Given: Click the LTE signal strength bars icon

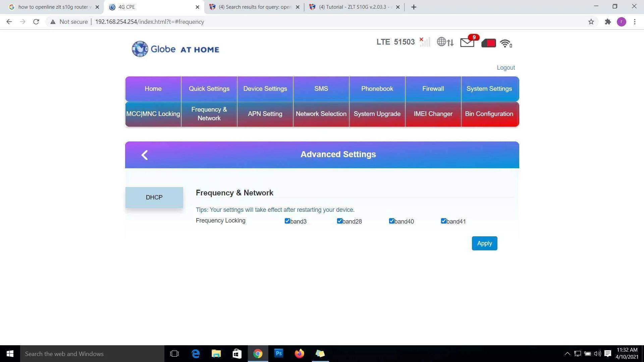Looking at the screenshot, I should pos(425,42).
